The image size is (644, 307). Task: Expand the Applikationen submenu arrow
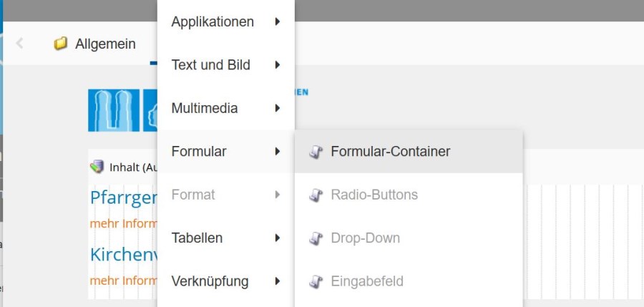coord(277,21)
